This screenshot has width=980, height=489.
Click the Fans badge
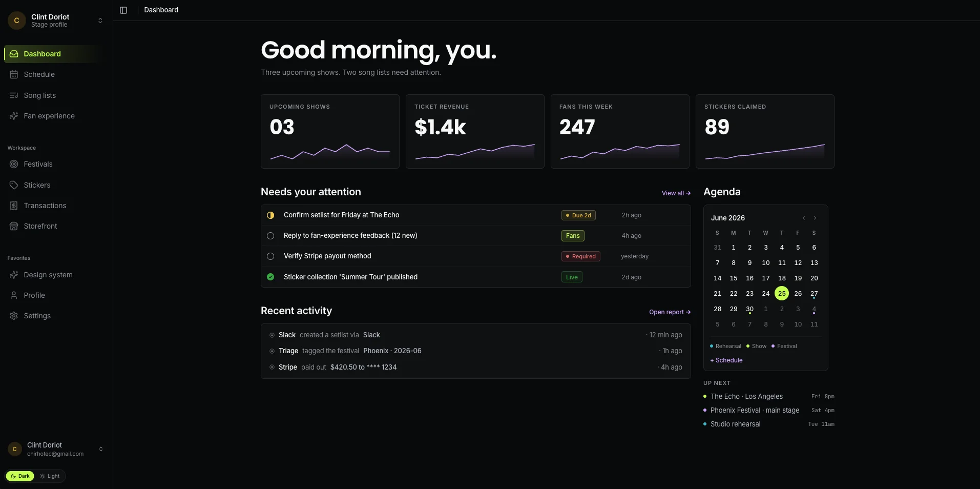tap(573, 236)
